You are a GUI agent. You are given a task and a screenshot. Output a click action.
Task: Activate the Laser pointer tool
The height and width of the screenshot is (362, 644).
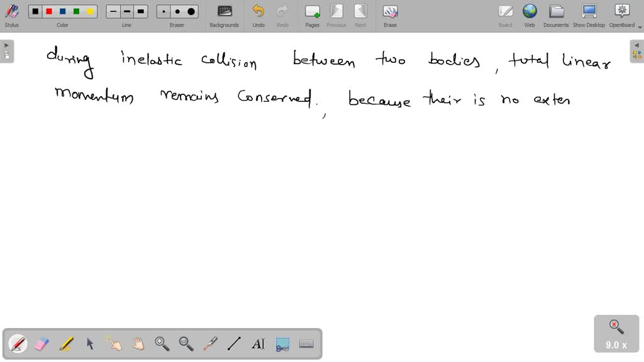210,343
